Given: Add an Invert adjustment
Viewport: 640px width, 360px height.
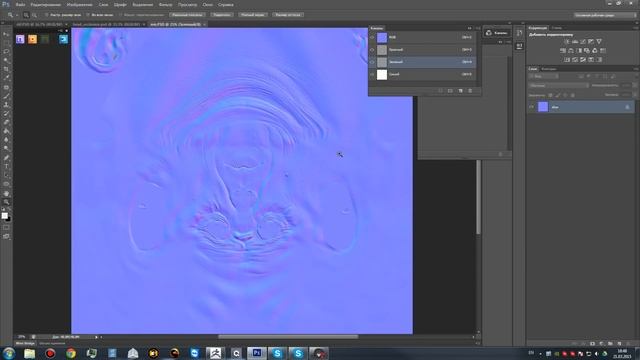Looking at the screenshot, I should coord(567,60).
